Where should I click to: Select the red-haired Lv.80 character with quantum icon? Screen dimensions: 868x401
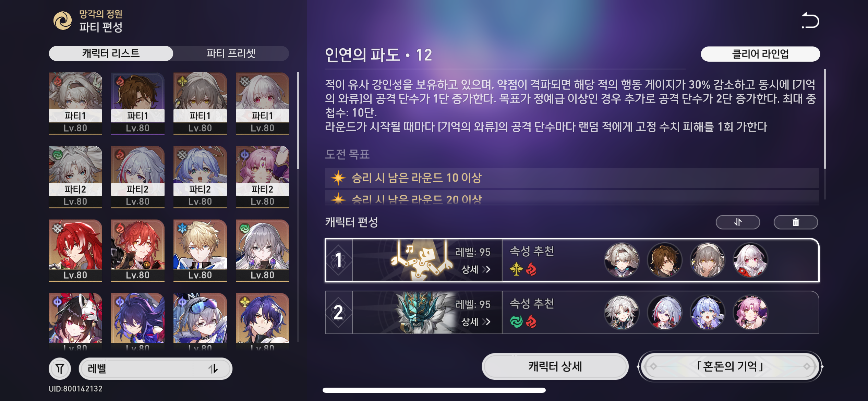click(x=75, y=251)
